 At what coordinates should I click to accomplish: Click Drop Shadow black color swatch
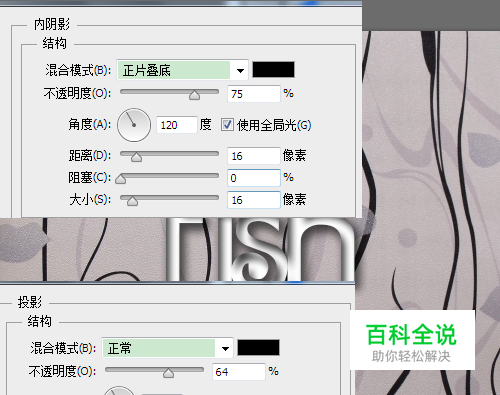(x=258, y=348)
